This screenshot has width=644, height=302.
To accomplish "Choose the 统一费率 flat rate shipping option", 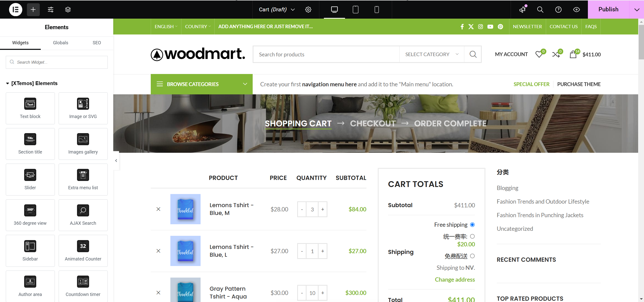I will click(x=473, y=236).
